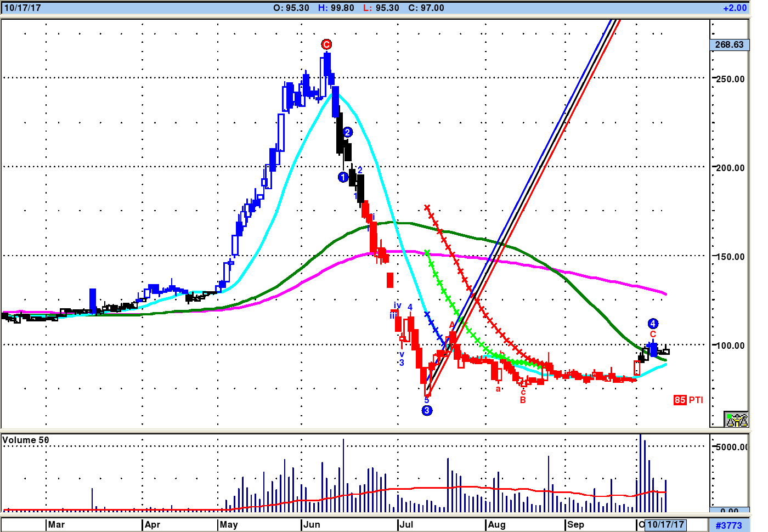Viewport: 768px width, 532px height.
Task: Click the 5000.00 volume scale label
Action: coord(731,446)
